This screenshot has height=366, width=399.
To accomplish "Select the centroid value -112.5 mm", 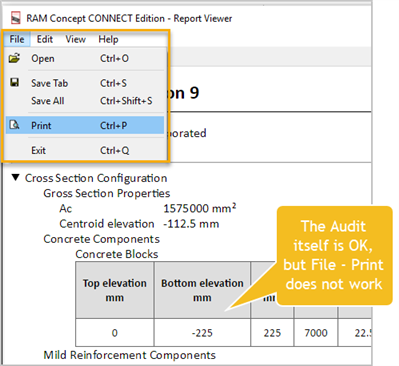I will [191, 224].
